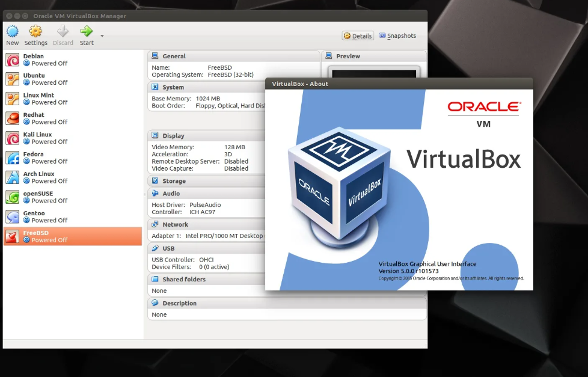The height and width of the screenshot is (377, 588).
Task: Select the Fedora VM icon
Action: point(13,158)
